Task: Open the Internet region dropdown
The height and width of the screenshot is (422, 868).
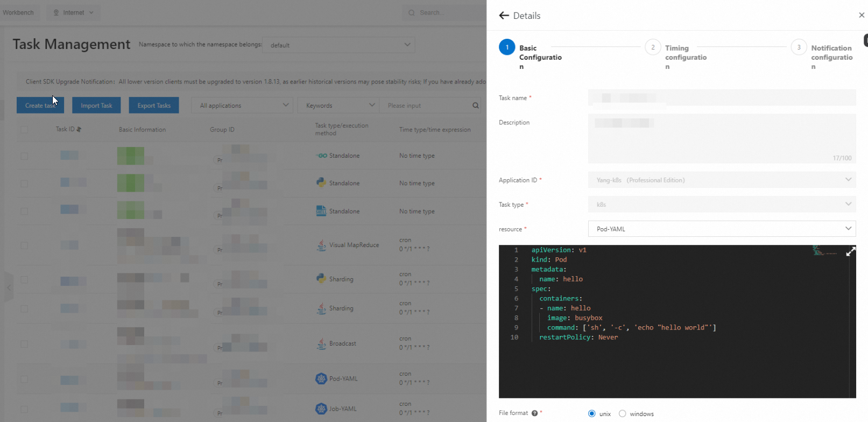Action: point(73,12)
